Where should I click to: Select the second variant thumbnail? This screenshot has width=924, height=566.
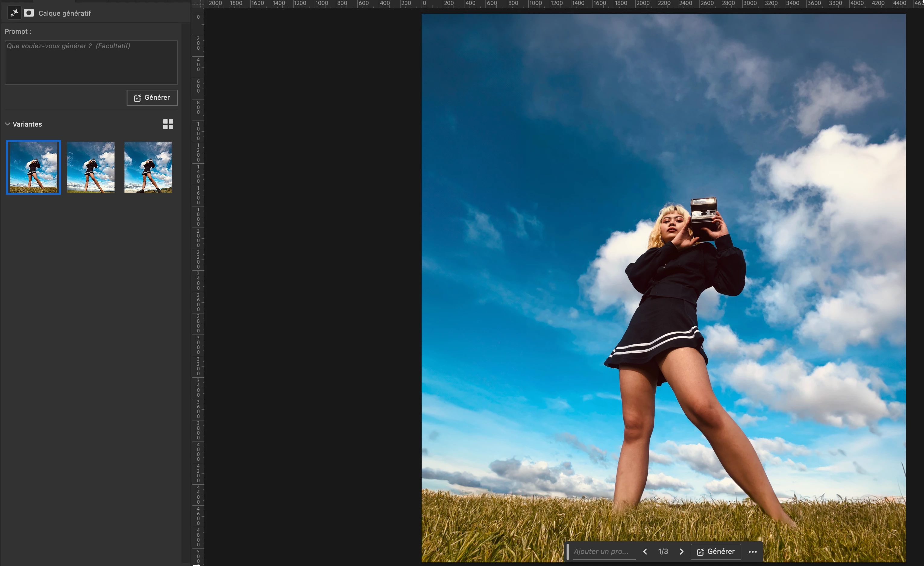(x=91, y=167)
